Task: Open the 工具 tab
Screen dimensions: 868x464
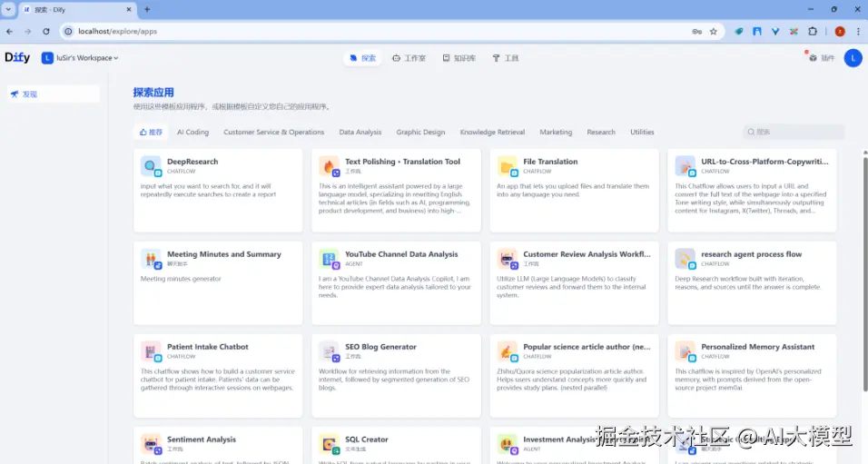Action: coord(506,58)
